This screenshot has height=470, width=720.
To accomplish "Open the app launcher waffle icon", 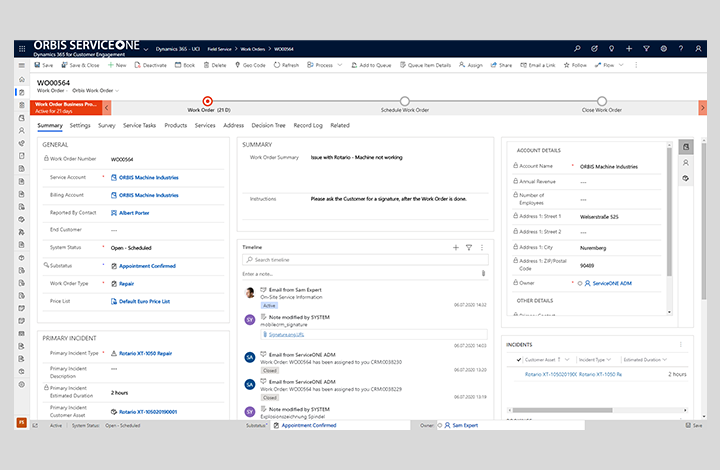I will click(22, 48).
